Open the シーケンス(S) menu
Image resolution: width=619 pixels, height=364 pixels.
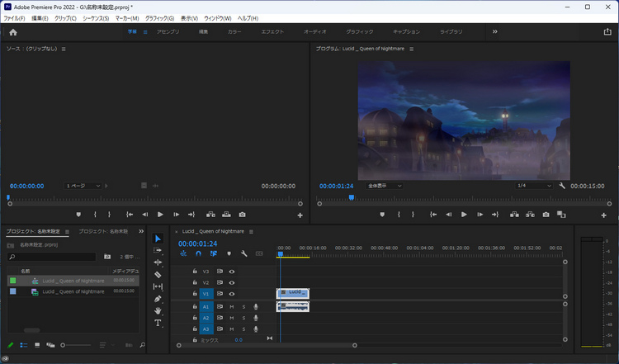tap(96, 18)
